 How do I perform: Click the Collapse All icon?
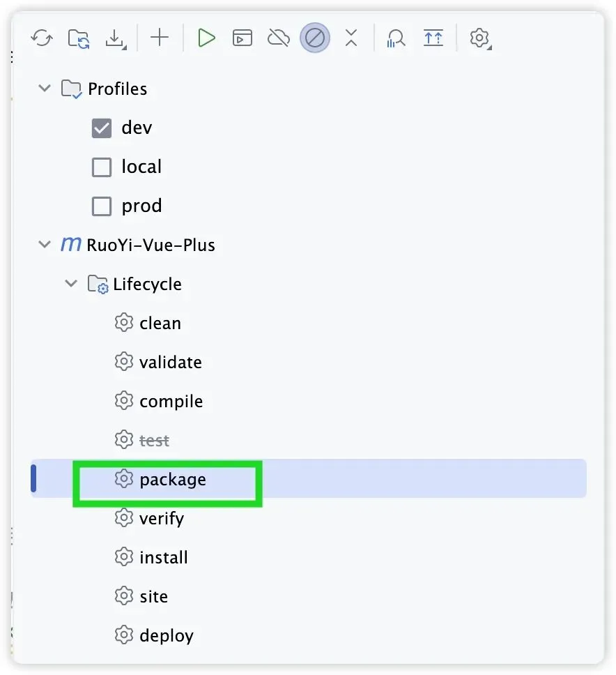[x=351, y=38]
